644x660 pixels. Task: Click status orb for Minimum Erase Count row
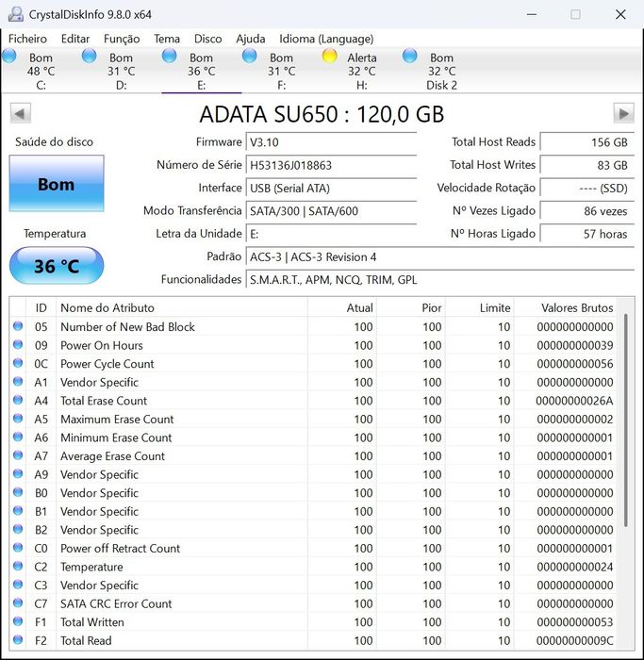point(18,437)
